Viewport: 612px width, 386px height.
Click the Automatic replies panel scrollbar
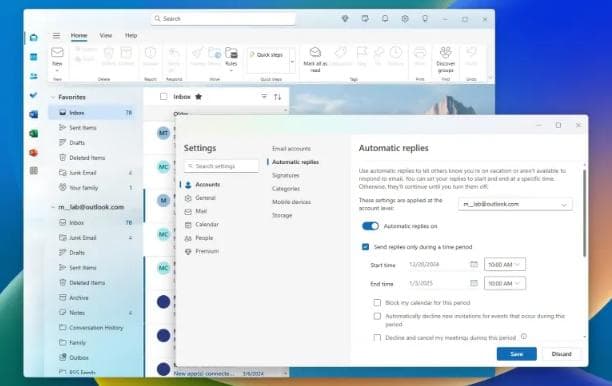pyautogui.click(x=584, y=213)
